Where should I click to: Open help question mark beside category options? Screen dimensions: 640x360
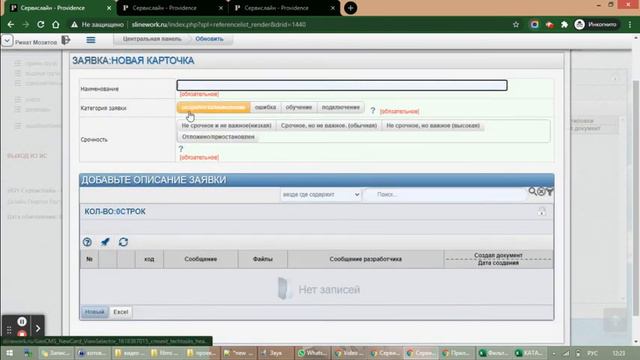point(373,111)
